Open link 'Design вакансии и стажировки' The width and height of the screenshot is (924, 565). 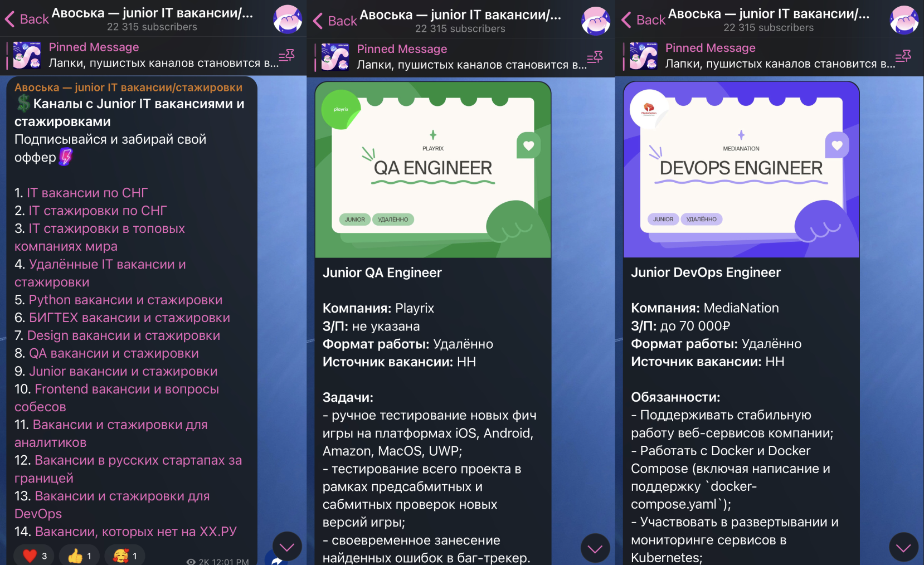point(124,335)
